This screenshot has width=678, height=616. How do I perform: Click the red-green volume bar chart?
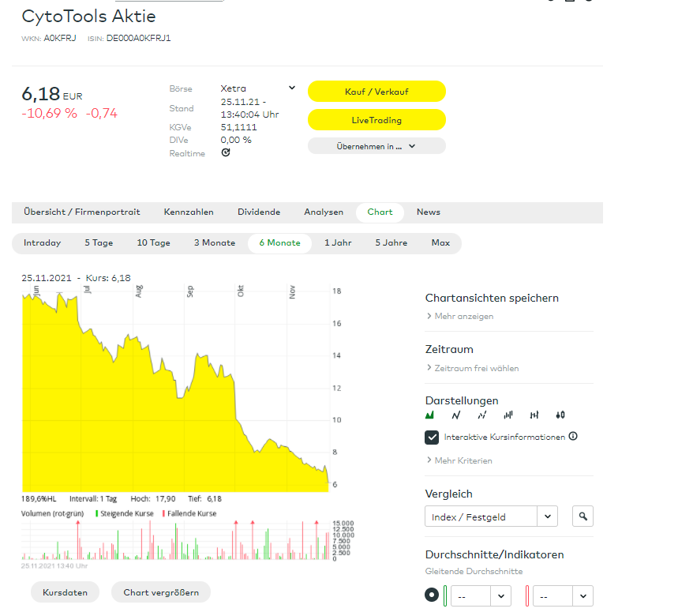(175, 541)
